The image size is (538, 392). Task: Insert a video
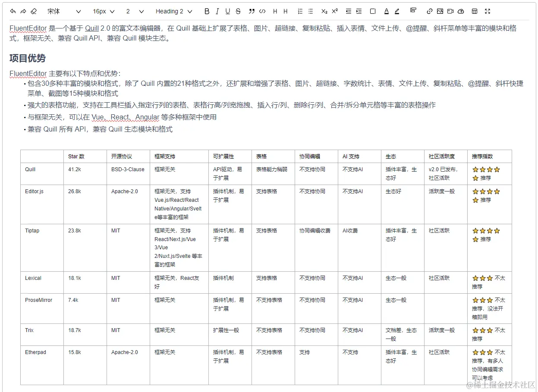pyautogui.click(x=450, y=11)
